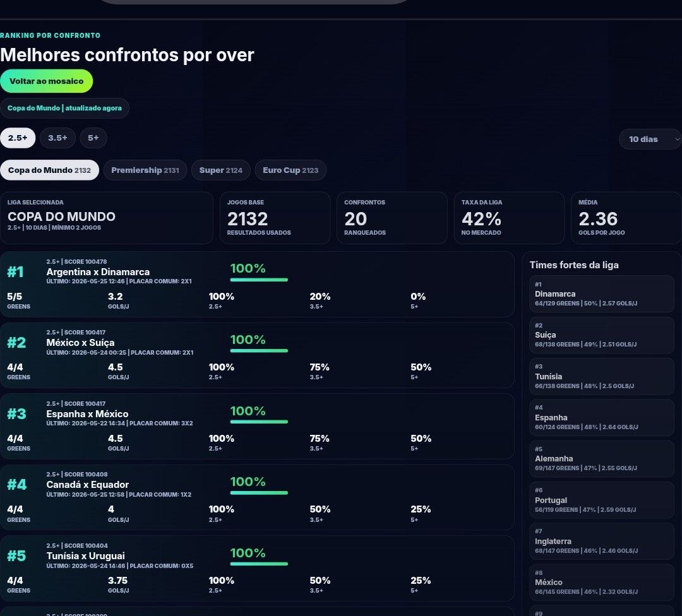The width and height of the screenshot is (682, 616).
Task: Click the #5 rank badge
Action: point(16,556)
